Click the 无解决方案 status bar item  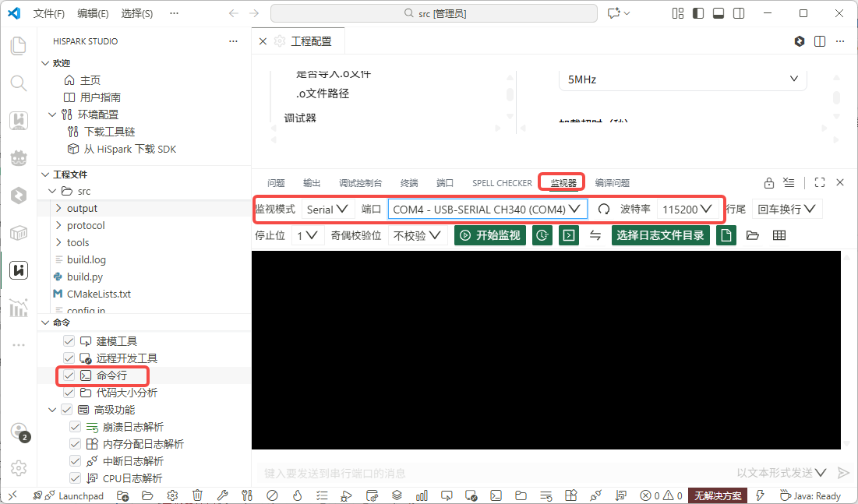point(718,495)
